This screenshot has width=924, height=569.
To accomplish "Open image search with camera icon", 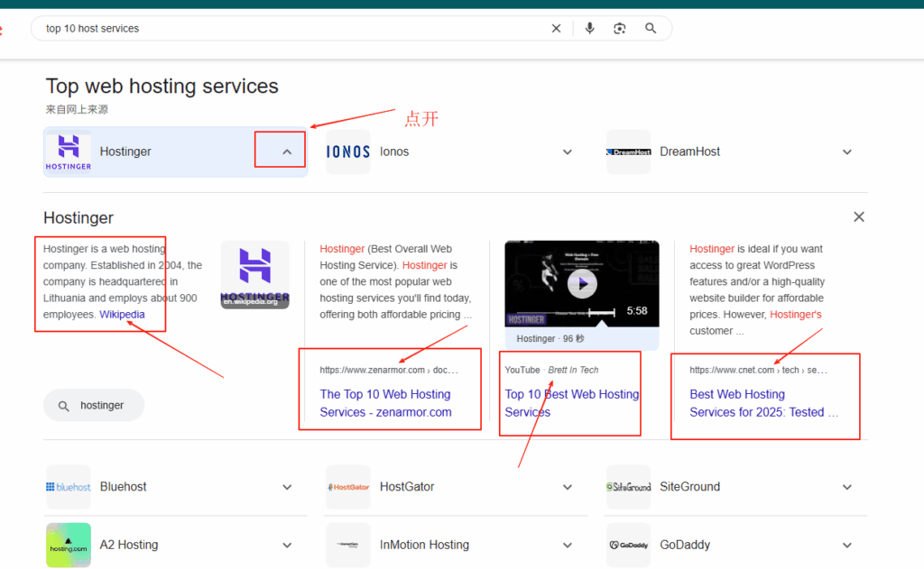I will [x=620, y=29].
